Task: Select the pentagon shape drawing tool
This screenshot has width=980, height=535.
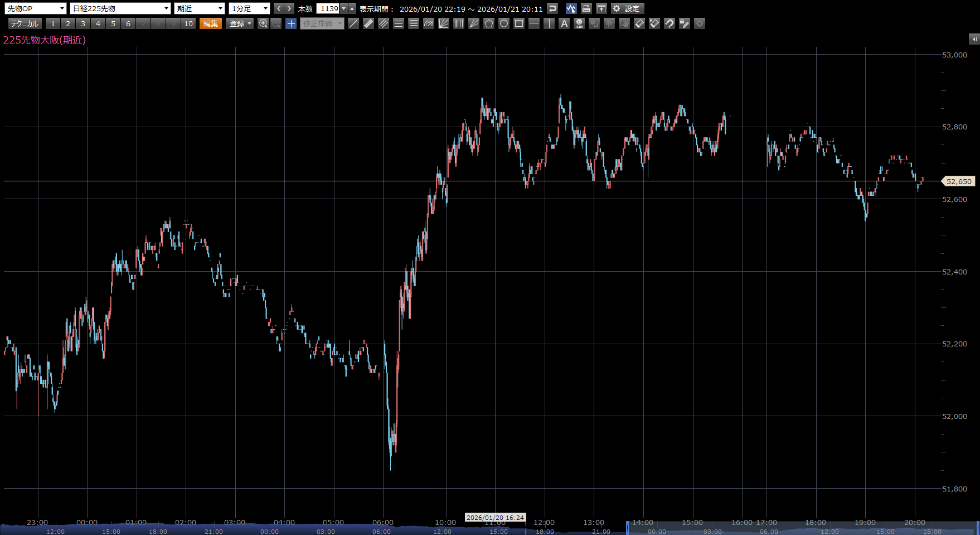Action: [x=489, y=23]
